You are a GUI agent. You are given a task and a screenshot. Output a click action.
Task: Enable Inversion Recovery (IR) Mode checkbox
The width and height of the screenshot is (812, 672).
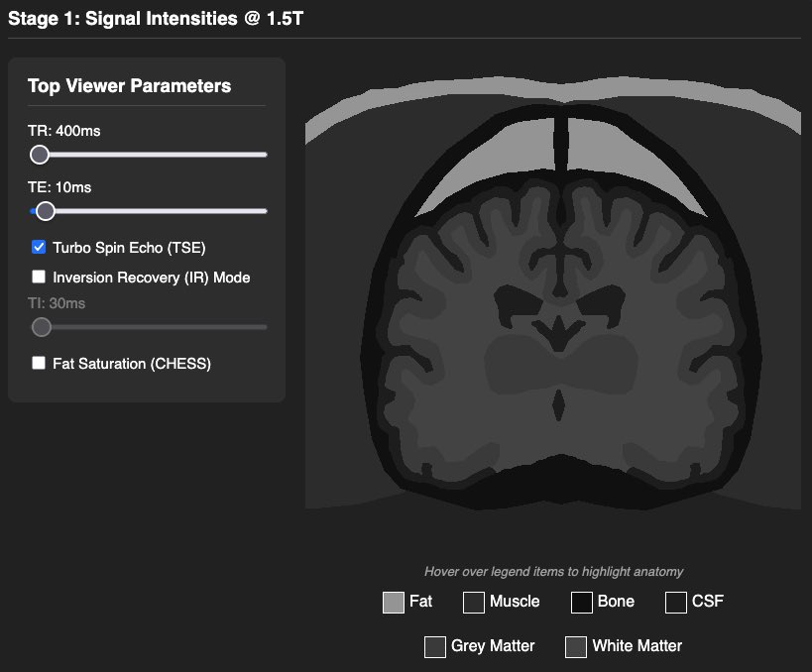[x=39, y=277]
